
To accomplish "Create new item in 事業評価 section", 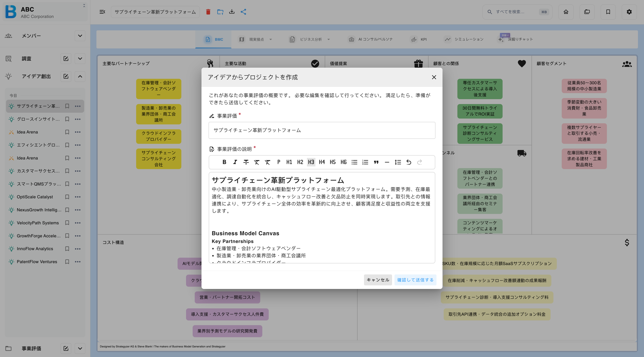I will click(66, 348).
